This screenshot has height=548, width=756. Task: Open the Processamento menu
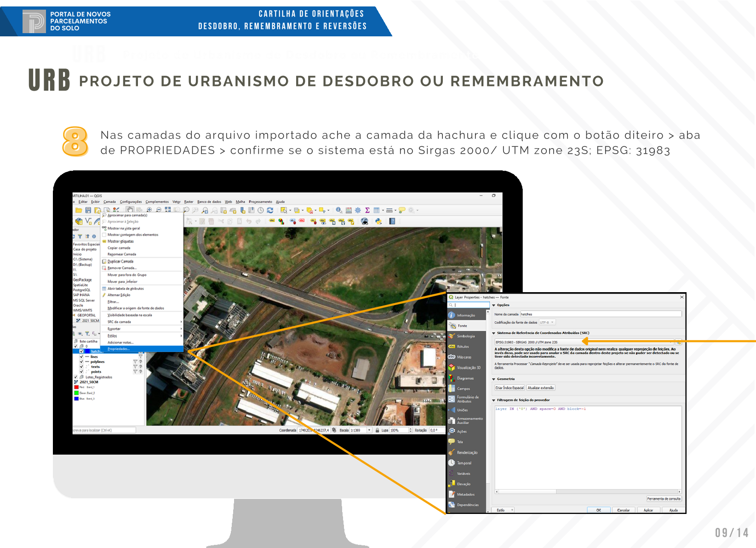pos(260,202)
